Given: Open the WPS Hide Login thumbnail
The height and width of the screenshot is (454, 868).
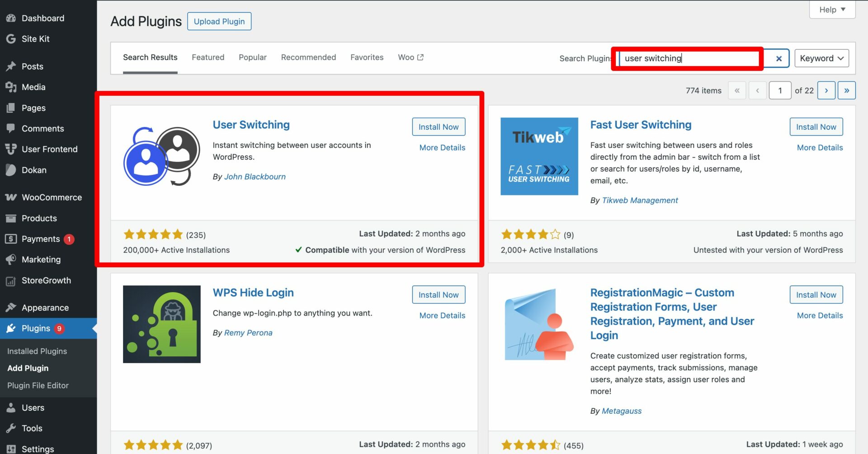Looking at the screenshot, I should click(x=162, y=324).
